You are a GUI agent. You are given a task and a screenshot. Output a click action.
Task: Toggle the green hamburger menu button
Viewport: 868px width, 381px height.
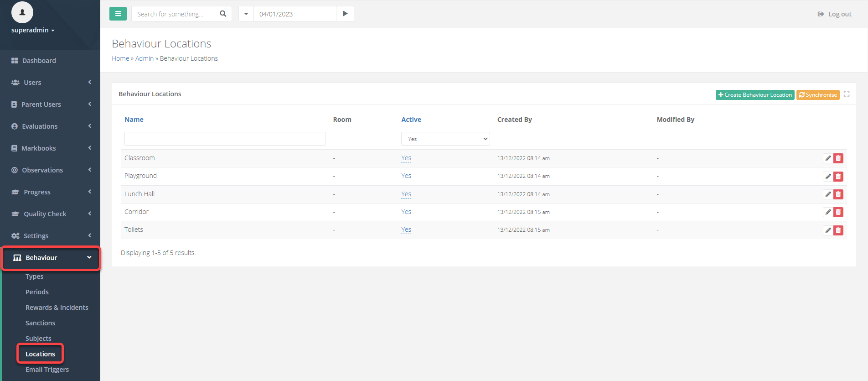click(118, 14)
